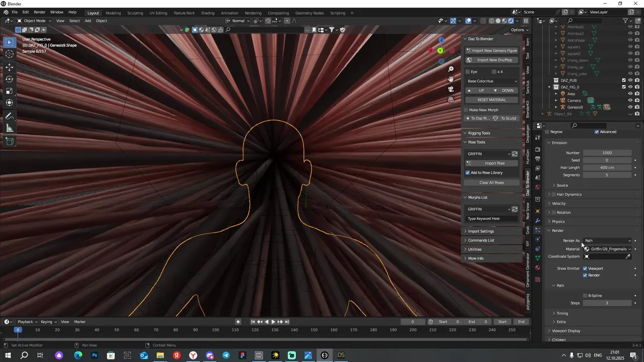644x362 pixels.
Task: Click the To Sculpt button
Action: point(505,118)
